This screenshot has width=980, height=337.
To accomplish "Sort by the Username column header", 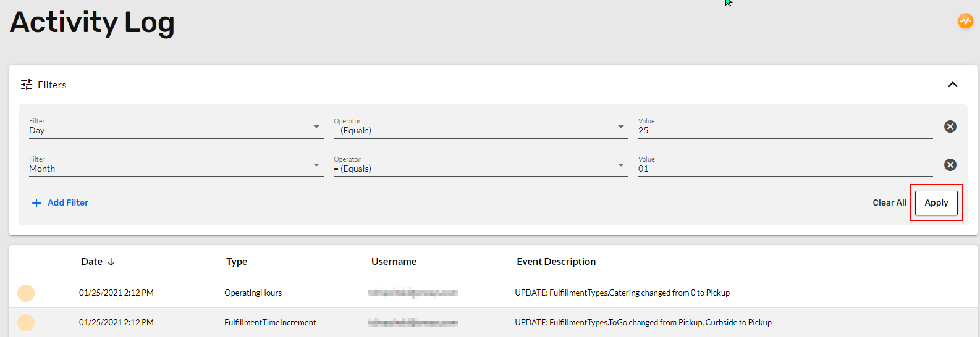I will coord(394,262).
